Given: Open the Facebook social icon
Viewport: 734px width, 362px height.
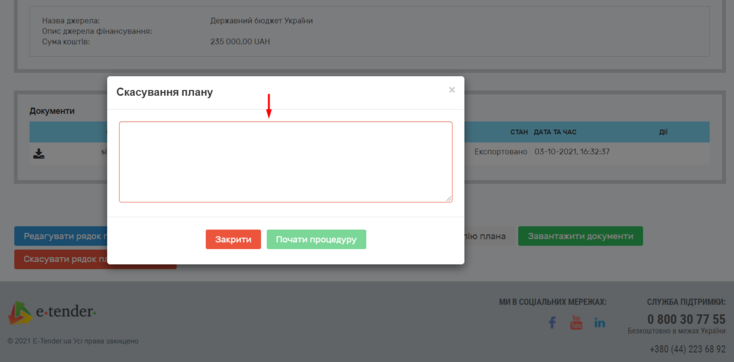Looking at the screenshot, I should [x=552, y=322].
